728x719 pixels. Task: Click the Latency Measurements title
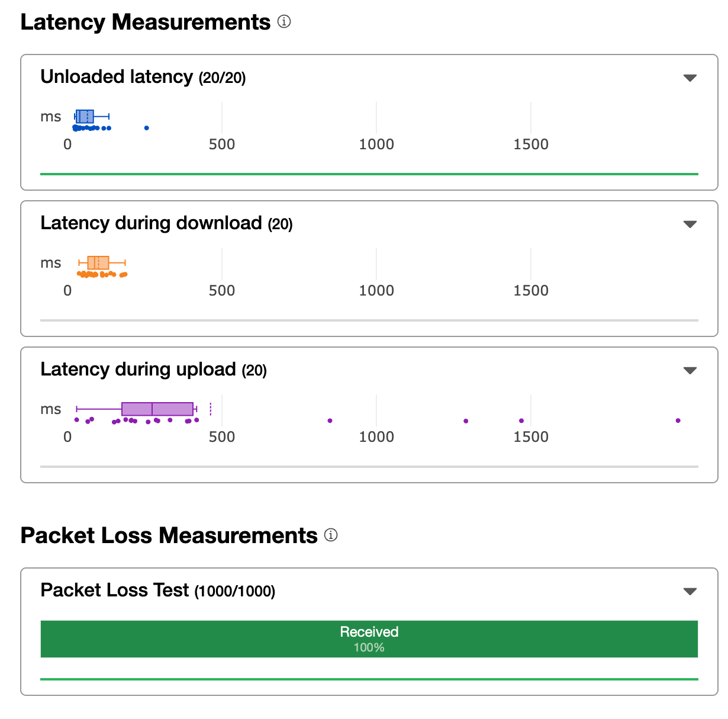(x=146, y=22)
